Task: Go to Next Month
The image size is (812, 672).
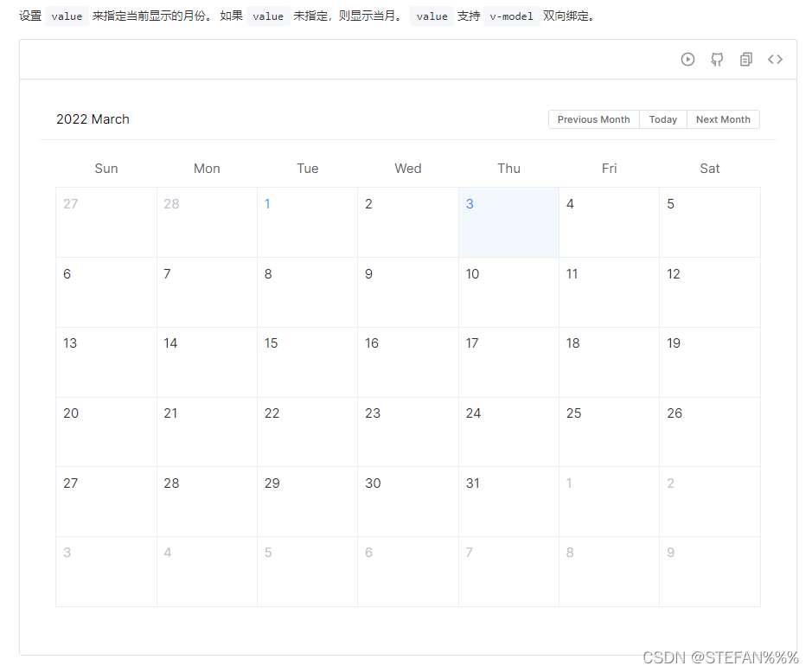Action: [x=723, y=119]
